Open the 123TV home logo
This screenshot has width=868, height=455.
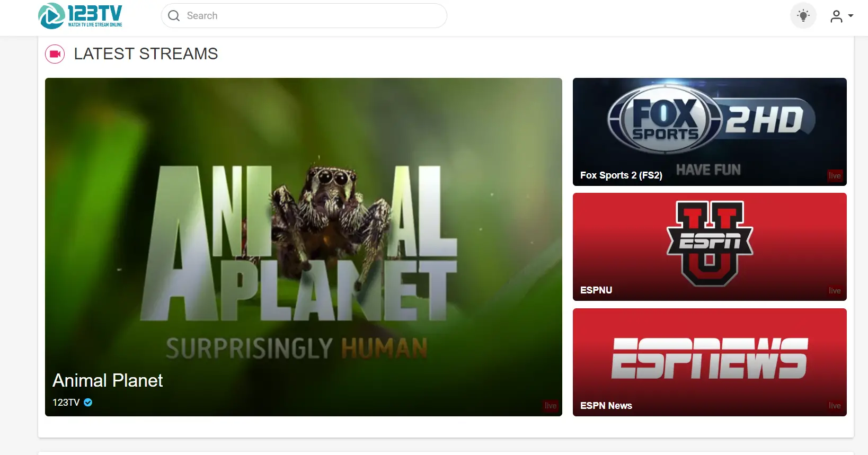81,16
